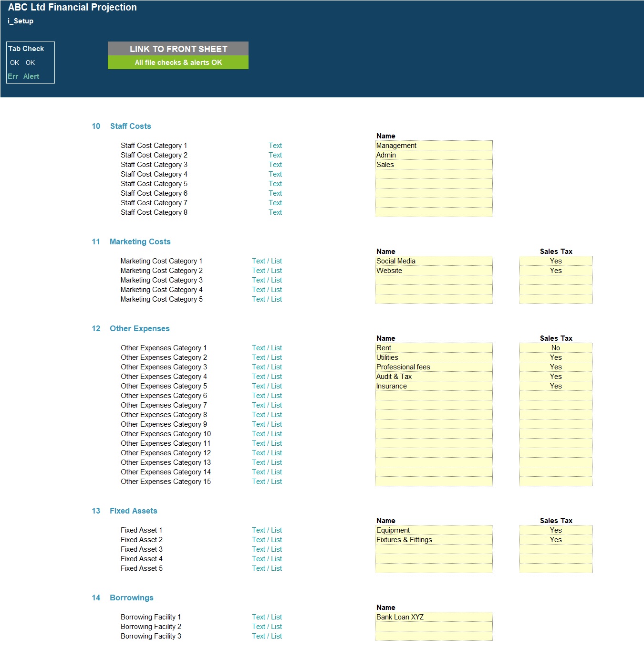This screenshot has height=671, width=644.
Task: Click Text / List label for Marketing Cost Category 2
Action: tap(267, 271)
